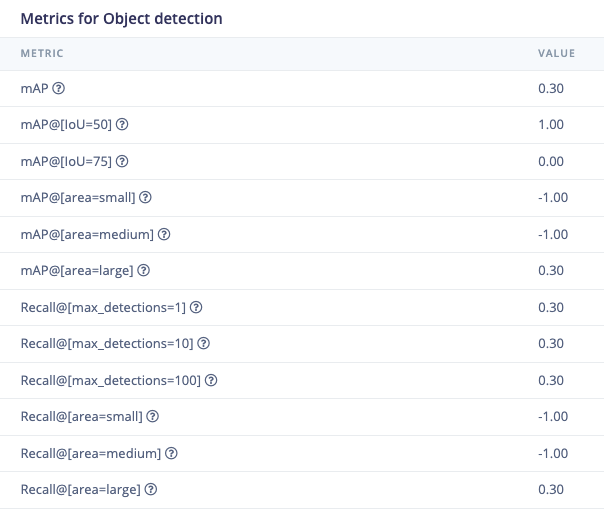View tooltip icon for Recall@[area=medium]
This screenshot has height=519, width=604.
(x=171, y=453)
